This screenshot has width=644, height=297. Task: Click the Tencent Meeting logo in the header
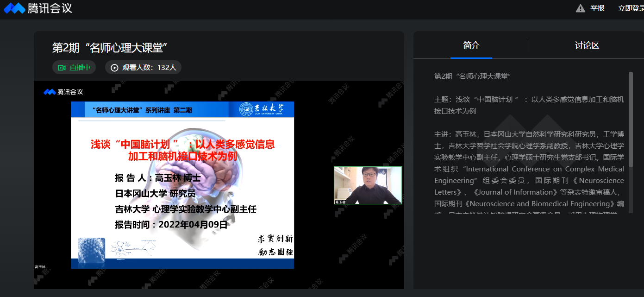(38, 8)
